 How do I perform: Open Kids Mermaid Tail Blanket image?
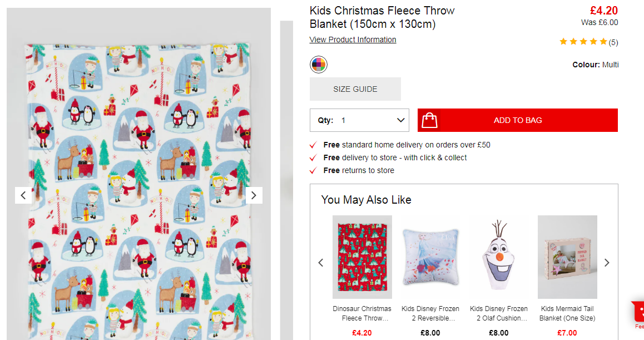(567, 257)
